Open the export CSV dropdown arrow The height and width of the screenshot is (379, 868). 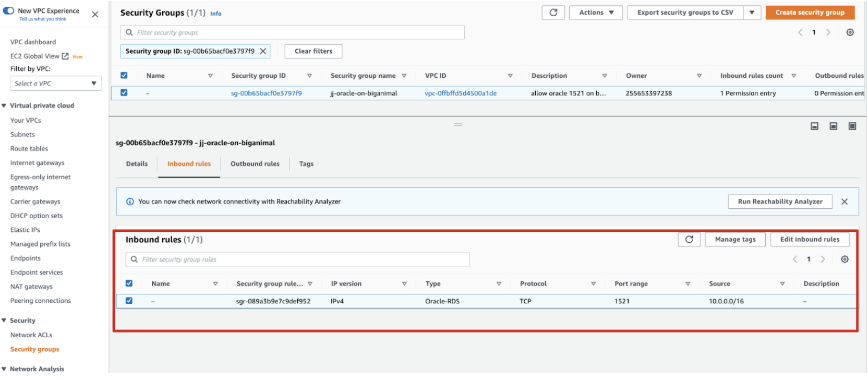click(x=752, y=13)
